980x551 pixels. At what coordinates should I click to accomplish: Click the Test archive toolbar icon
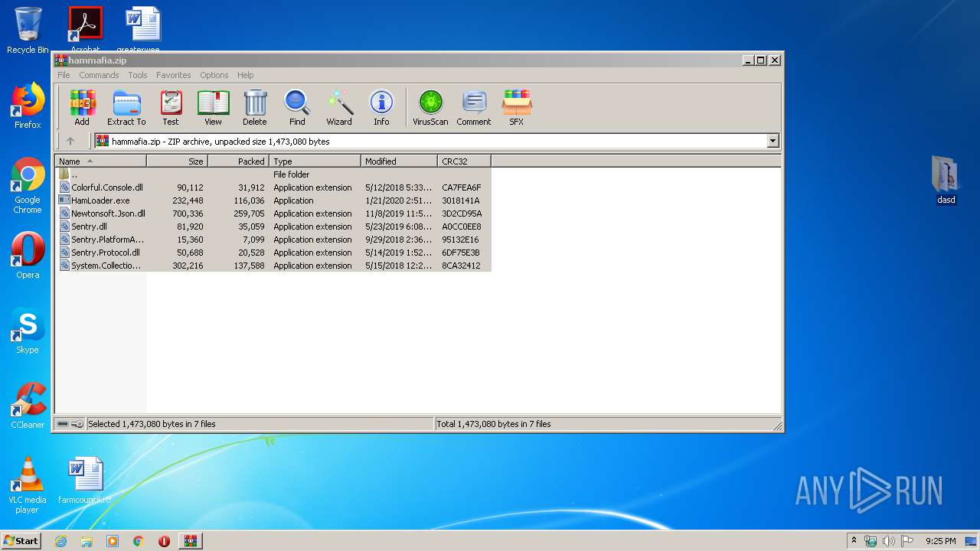[x=171, y=108]
